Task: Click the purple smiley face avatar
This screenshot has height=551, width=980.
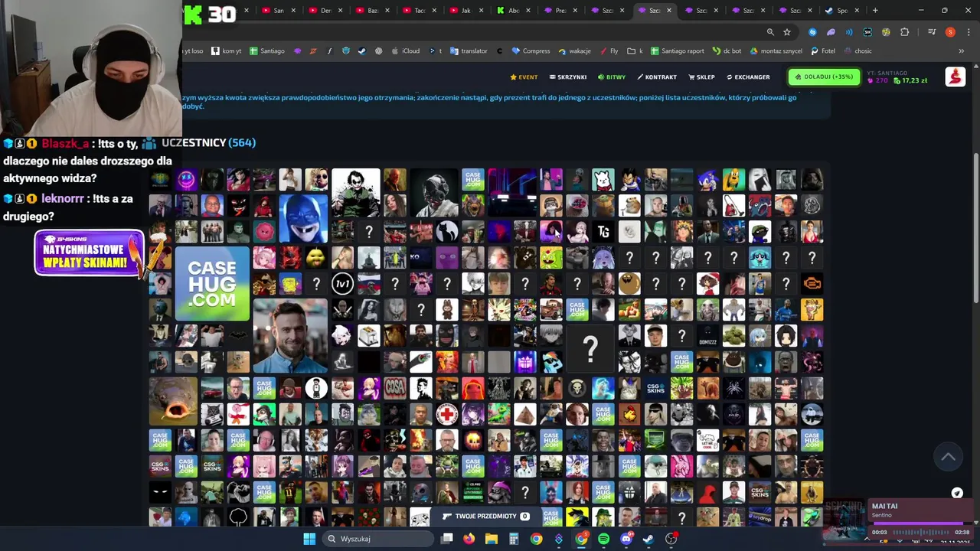Action: (x=186, y=180)
